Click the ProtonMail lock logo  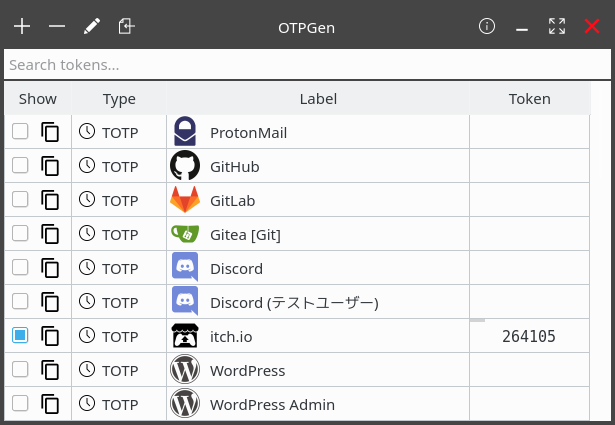coord(185,131)
